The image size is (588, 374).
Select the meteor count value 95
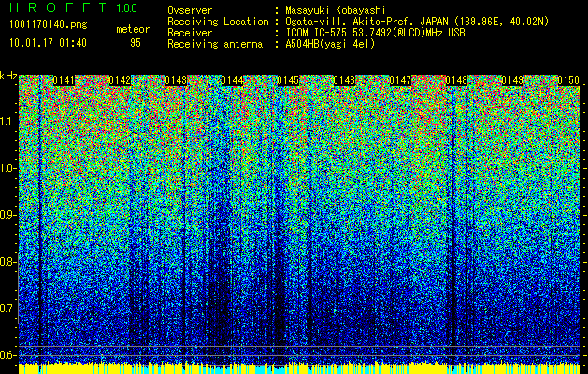click(x=136, y=43)
